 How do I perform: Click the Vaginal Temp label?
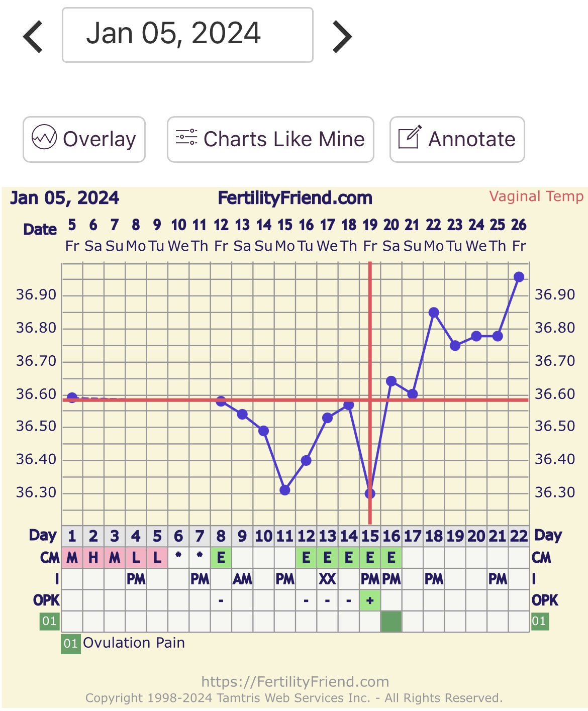tap(536, 196)
